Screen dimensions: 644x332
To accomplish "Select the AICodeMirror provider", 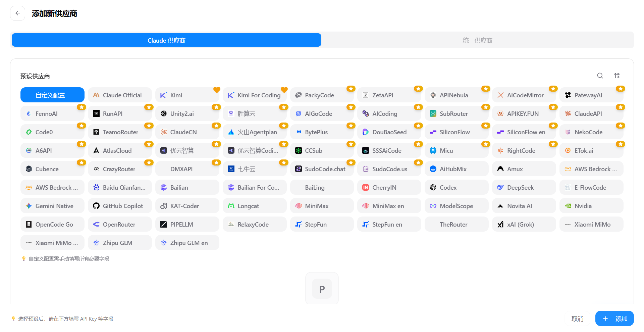I will click(x=524, y=95).
